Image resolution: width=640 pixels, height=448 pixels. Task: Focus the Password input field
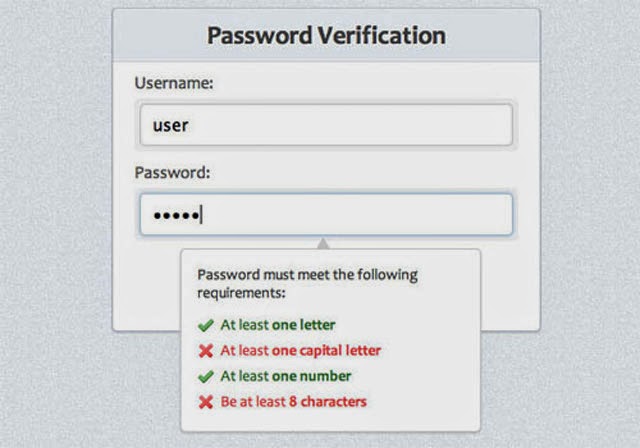pyautogui.click(x=326, y=215)
